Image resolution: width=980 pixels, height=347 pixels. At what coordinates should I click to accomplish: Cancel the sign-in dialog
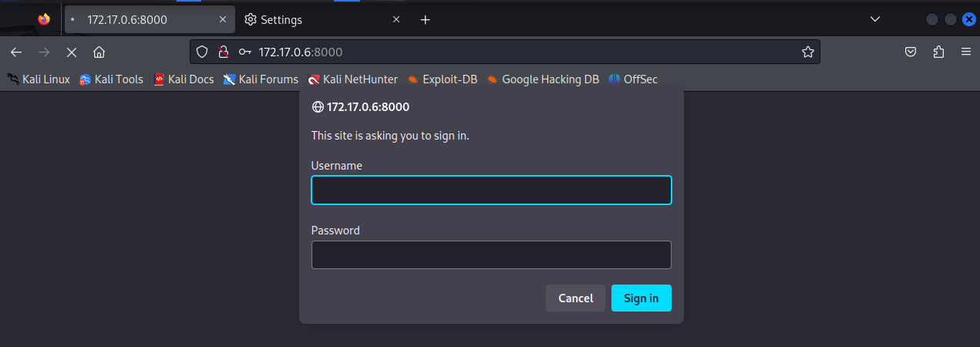coord(575,298)
